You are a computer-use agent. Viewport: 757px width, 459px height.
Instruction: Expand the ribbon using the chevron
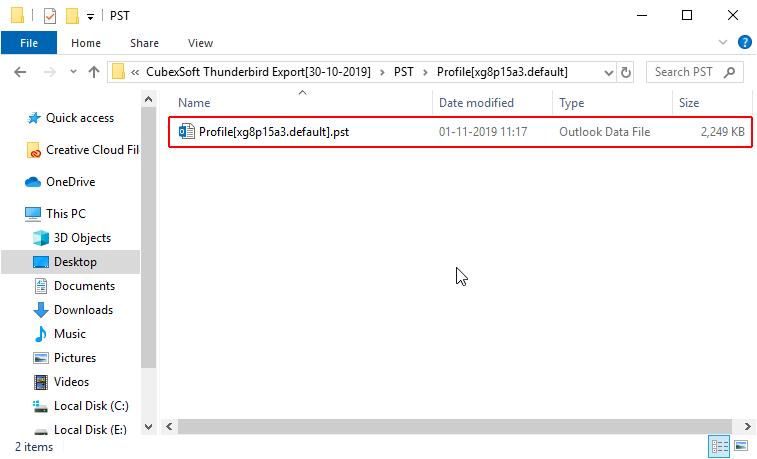tap(723, 42)
